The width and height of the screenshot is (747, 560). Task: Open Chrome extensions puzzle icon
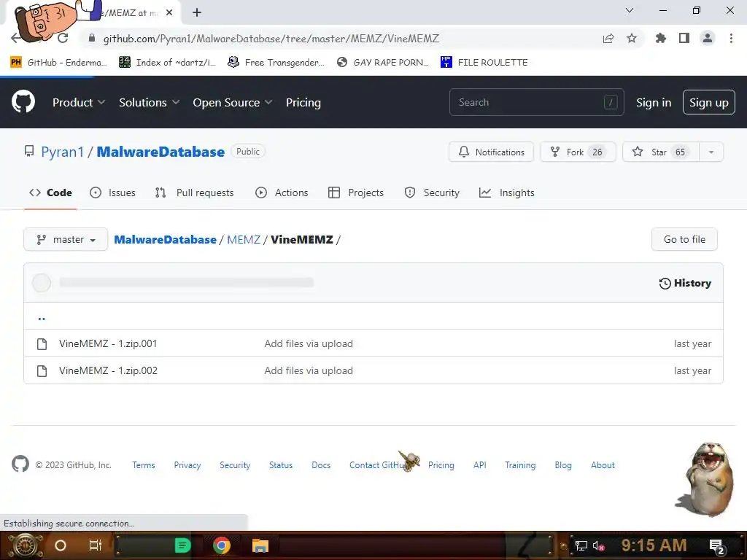point(660,39)
